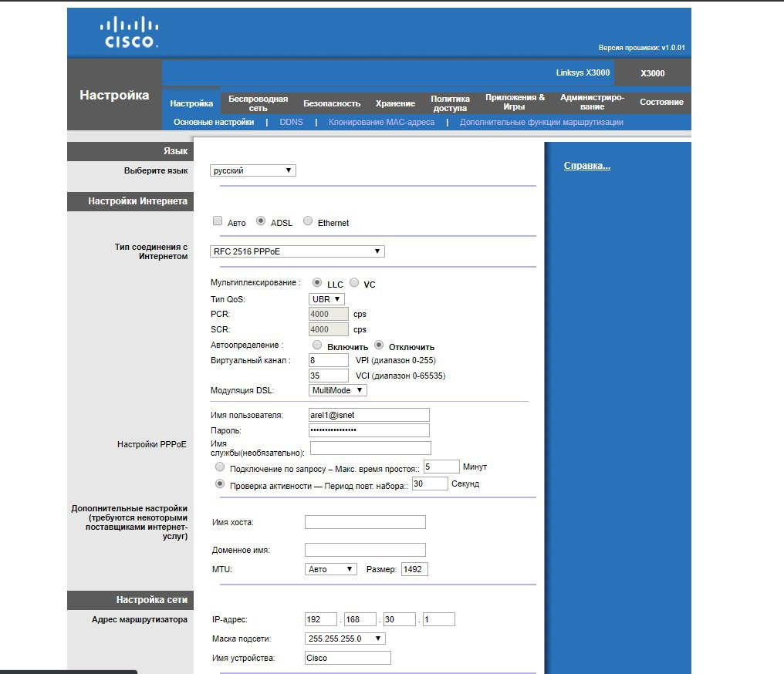Select the Ethernet radio button
784x674 pixels.
pos(308,221)
